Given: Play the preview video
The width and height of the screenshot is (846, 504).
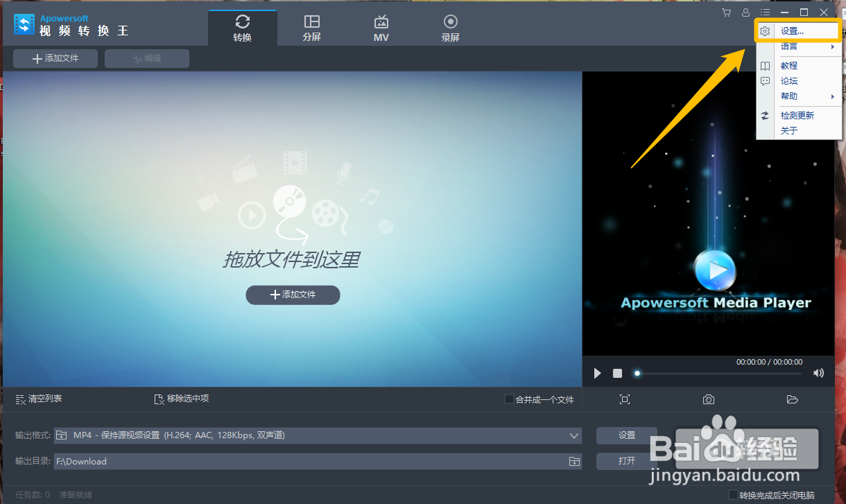Looking at the screenshot, I should pos(597,374).
